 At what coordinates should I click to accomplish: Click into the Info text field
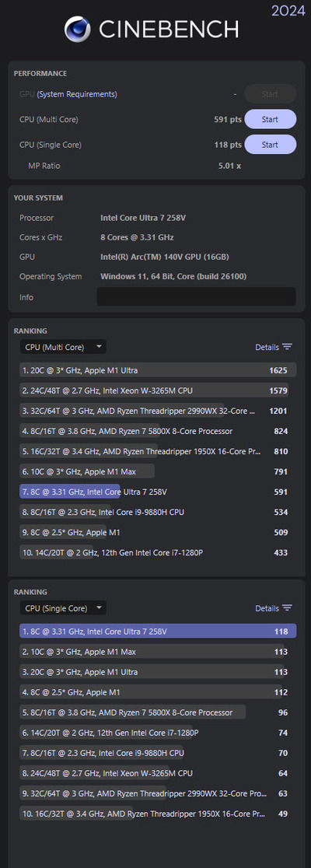[196, 296]
